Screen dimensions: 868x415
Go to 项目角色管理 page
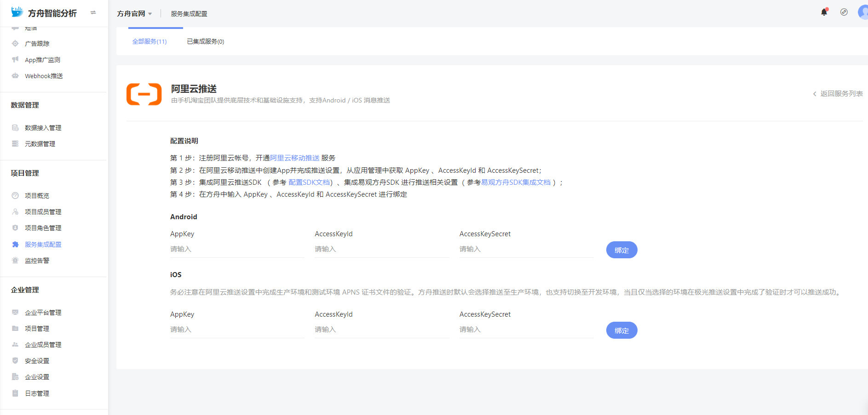click(43, 228)
